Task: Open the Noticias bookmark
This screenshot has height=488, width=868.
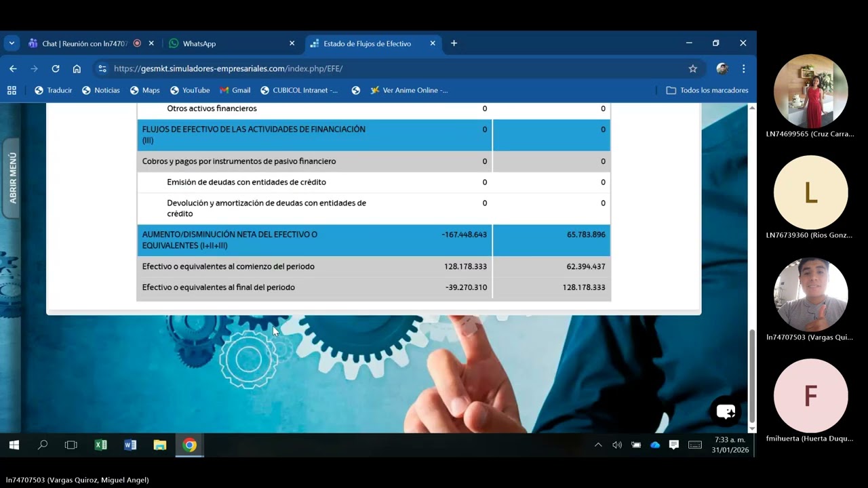Action: (100, 90)
